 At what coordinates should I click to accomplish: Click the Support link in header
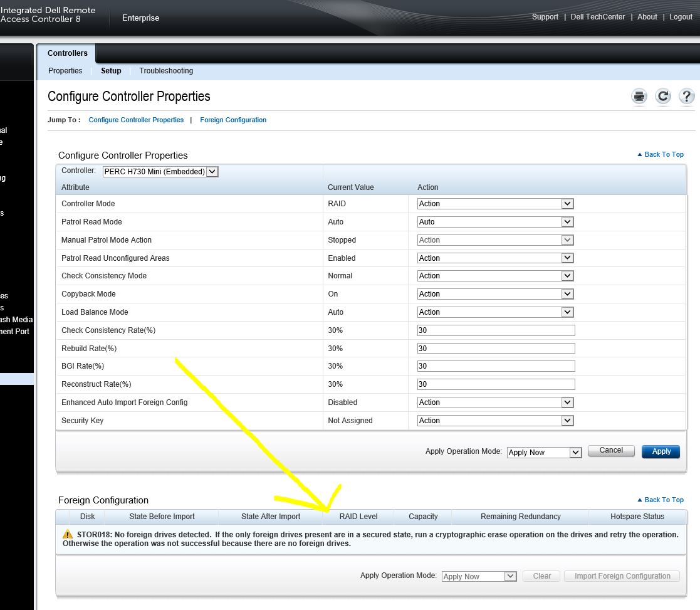545,16
